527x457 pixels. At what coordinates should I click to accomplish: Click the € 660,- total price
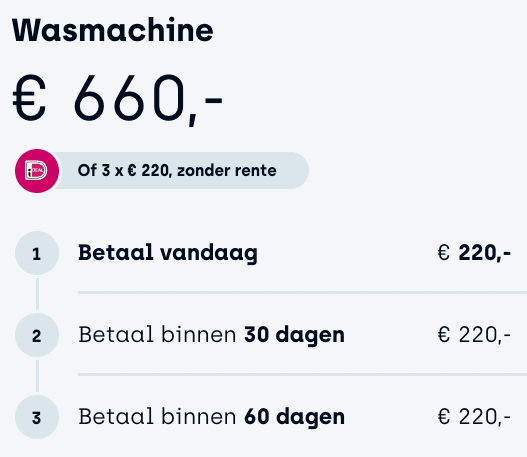coord(118,99)
